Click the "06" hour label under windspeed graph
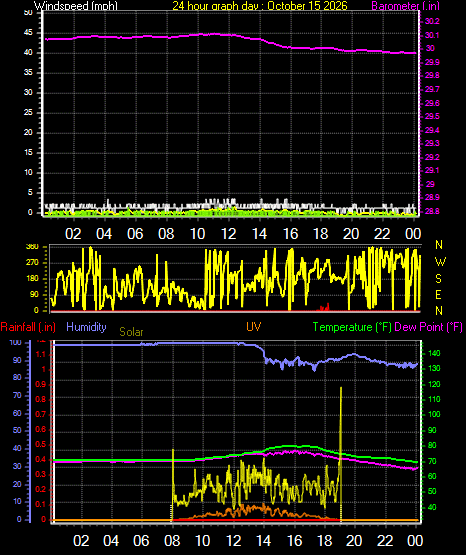This screenshot has width=466, height=555. [x=135, y=234]
